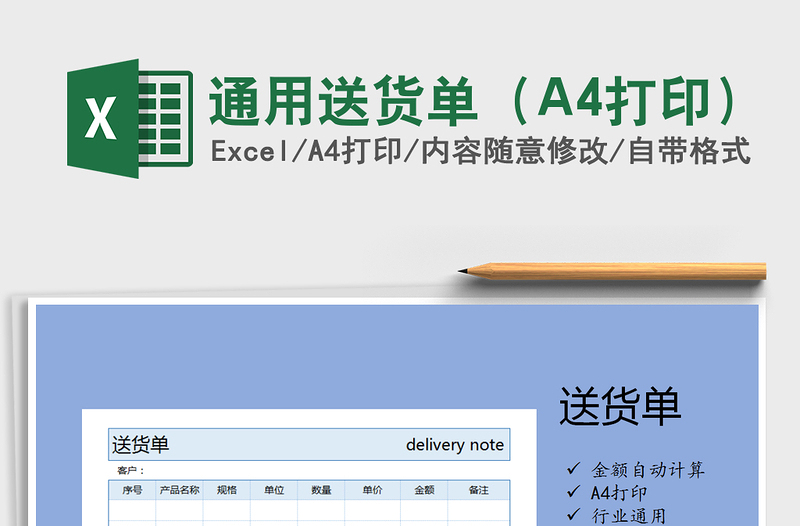800x526 pixels.
Task: Click the checkmark beside A4打印
Action: [x=573, y=491]
